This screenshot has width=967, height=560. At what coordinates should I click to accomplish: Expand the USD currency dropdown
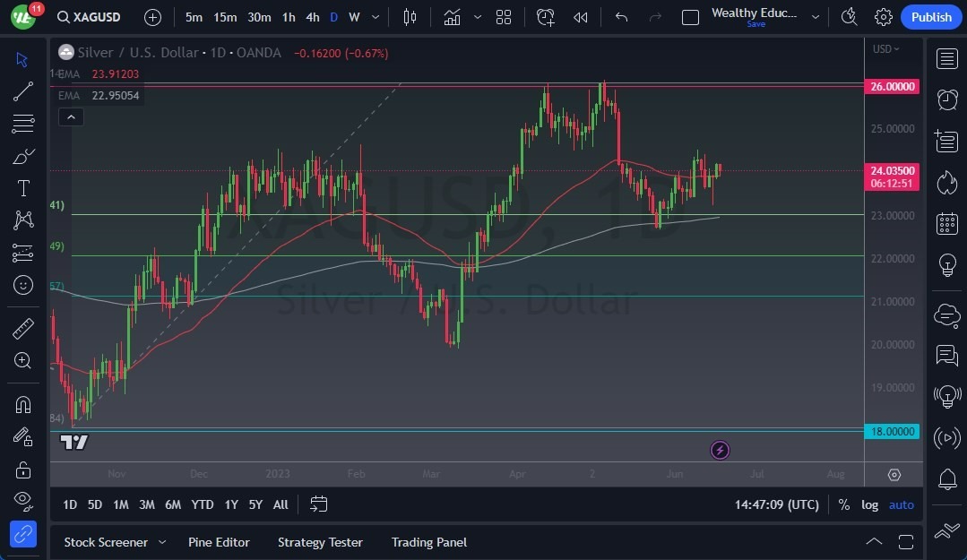(x=885, y=49)
